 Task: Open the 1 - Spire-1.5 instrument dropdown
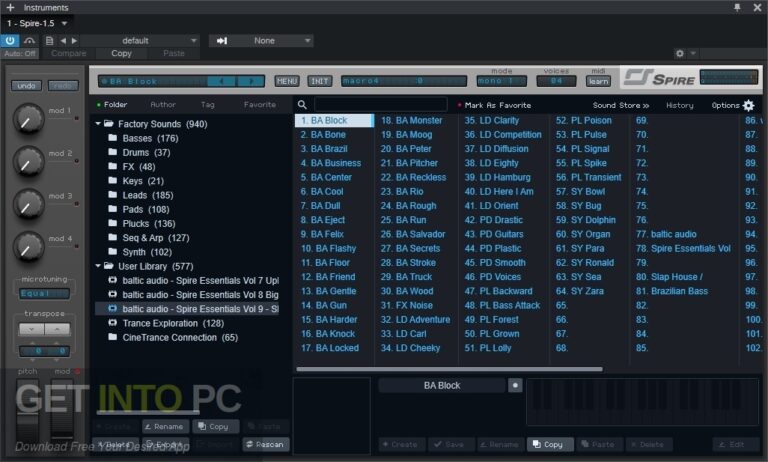point(37,23)
